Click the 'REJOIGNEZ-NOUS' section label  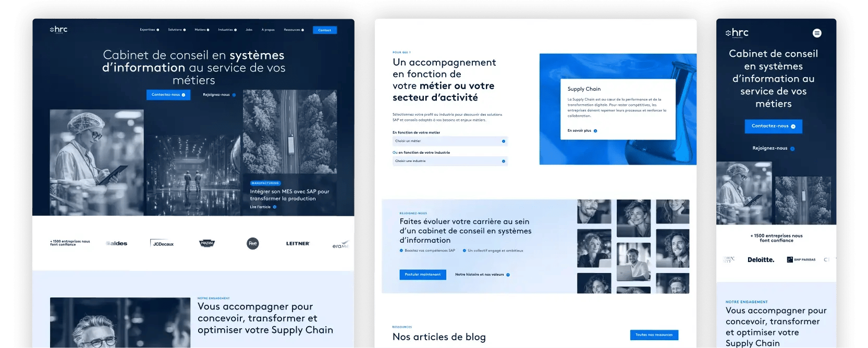tap(413, 214)
